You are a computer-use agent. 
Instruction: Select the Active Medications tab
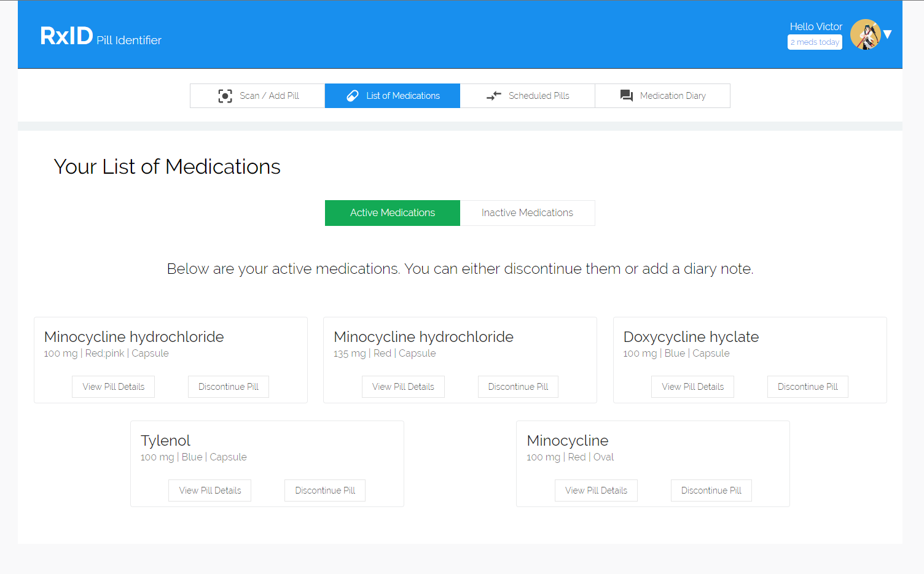click(x=392, y=213)
